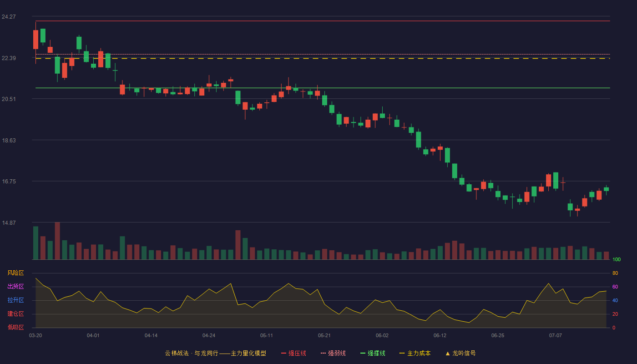Toggle the 主力成本 legend item
The width and height of the screenshot is (637, 364).
click(415, 353)
